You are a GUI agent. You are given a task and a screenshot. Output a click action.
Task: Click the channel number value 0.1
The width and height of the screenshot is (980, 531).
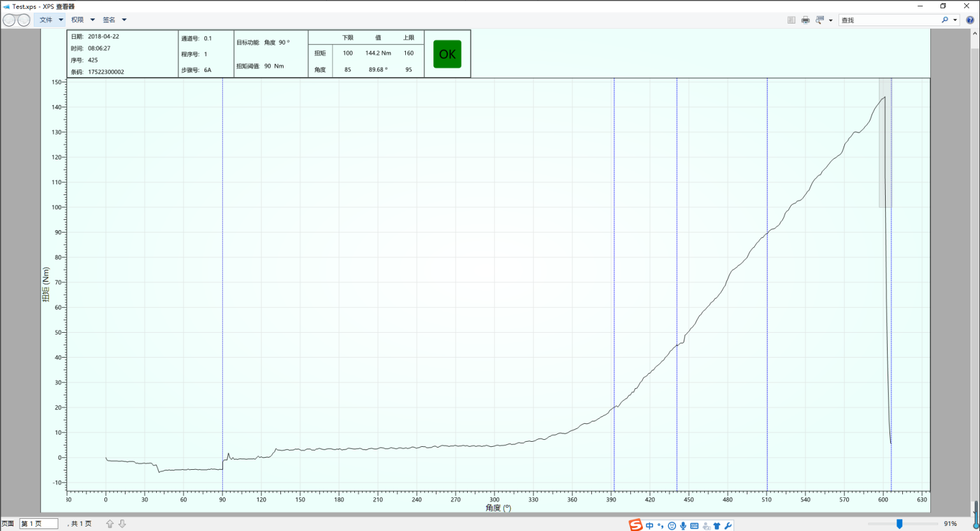(208, 38)
